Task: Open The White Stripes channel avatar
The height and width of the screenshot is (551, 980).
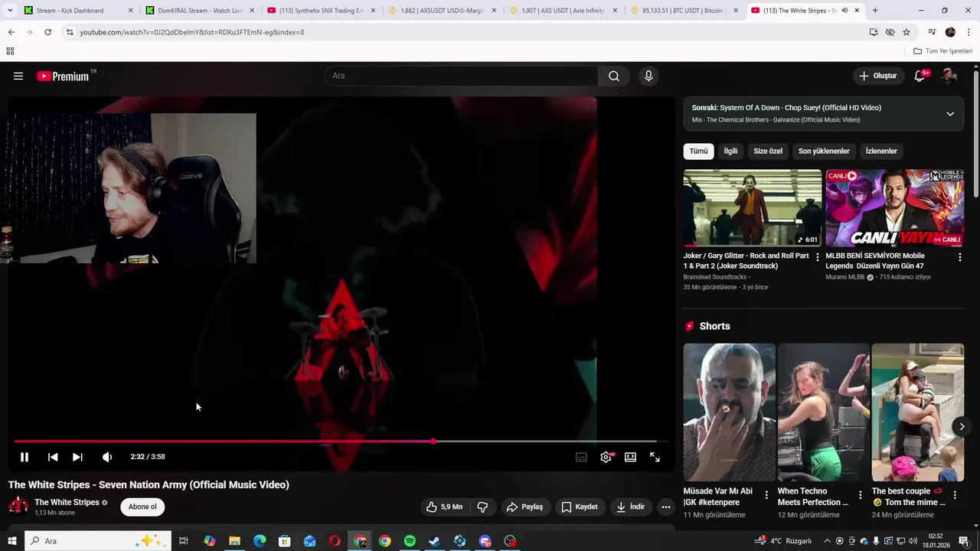Action: tap(18, 507)
